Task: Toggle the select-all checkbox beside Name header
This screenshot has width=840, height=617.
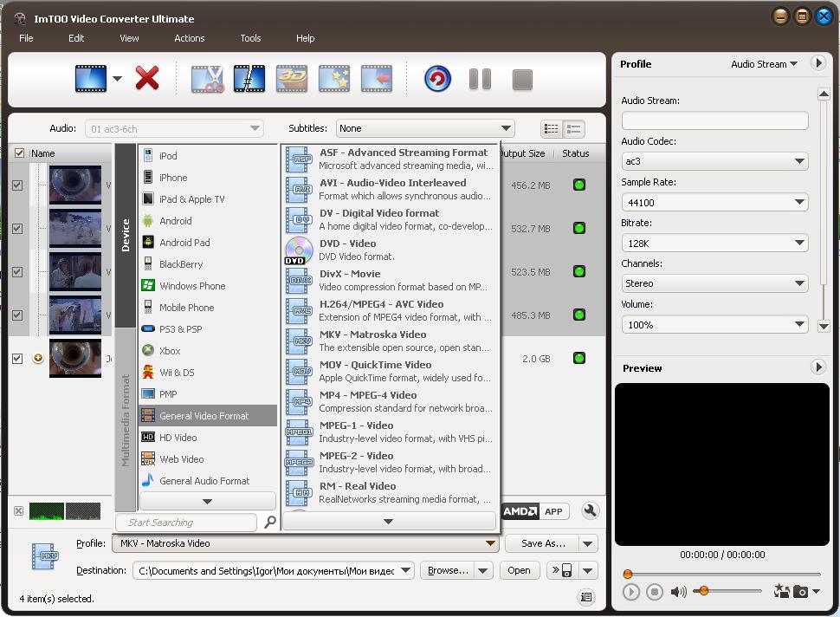Action: pyautogui.click(x=19, y=153)
